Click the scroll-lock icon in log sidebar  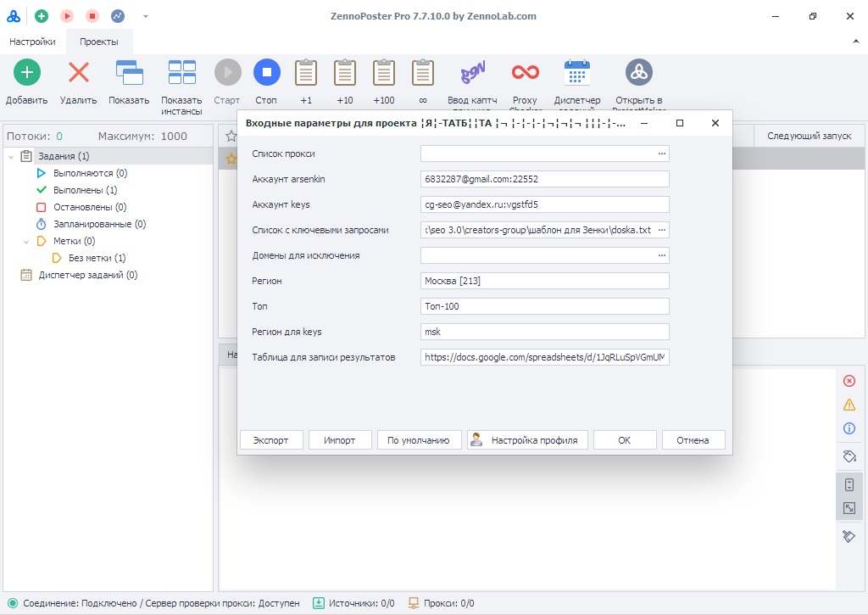point(849,485)
